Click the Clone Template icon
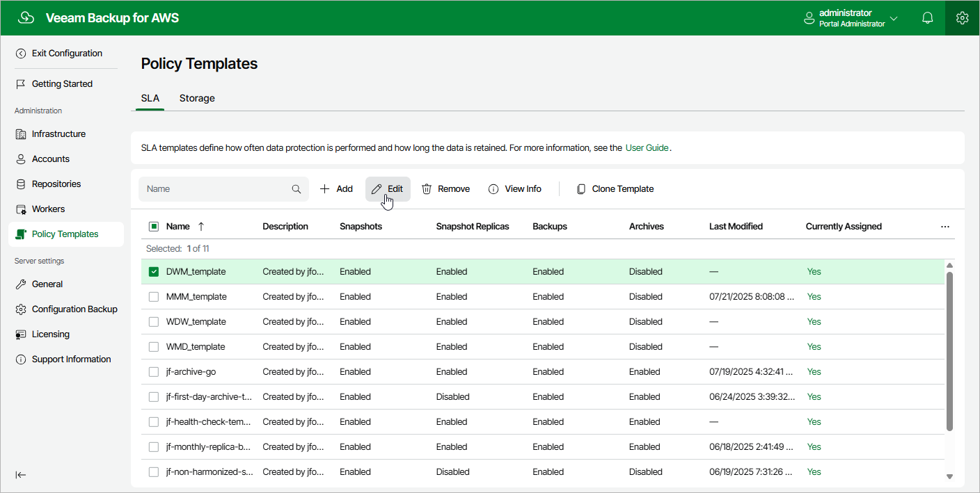 tap(581, 189)
